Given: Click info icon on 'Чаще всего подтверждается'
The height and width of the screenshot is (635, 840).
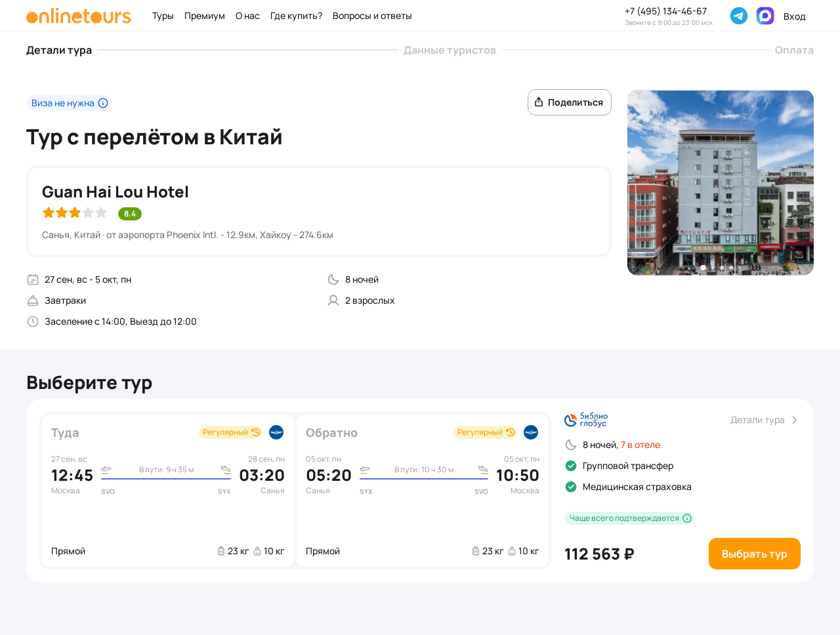Looking at the screenshot, I should [687, 518].
